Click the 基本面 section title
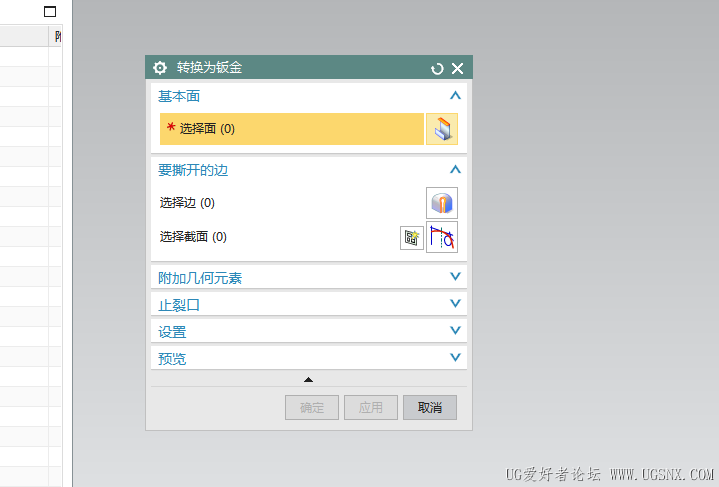719x487 pixels. (179, 96)
